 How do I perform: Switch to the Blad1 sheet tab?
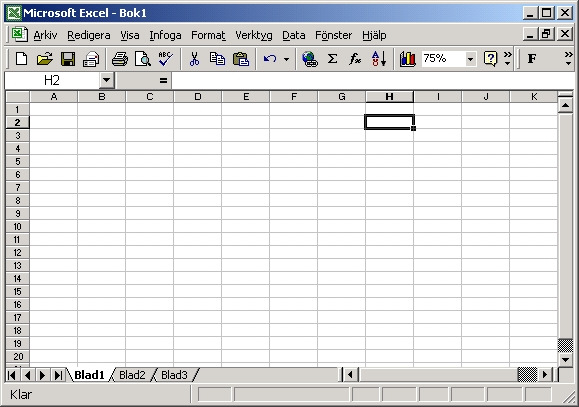[x=89, y=375]
